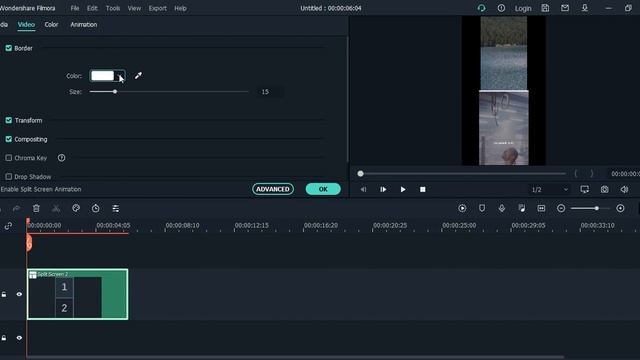Click the preview mark-in bracket button
The image size is (640, 360).
[x=576, y=173]
